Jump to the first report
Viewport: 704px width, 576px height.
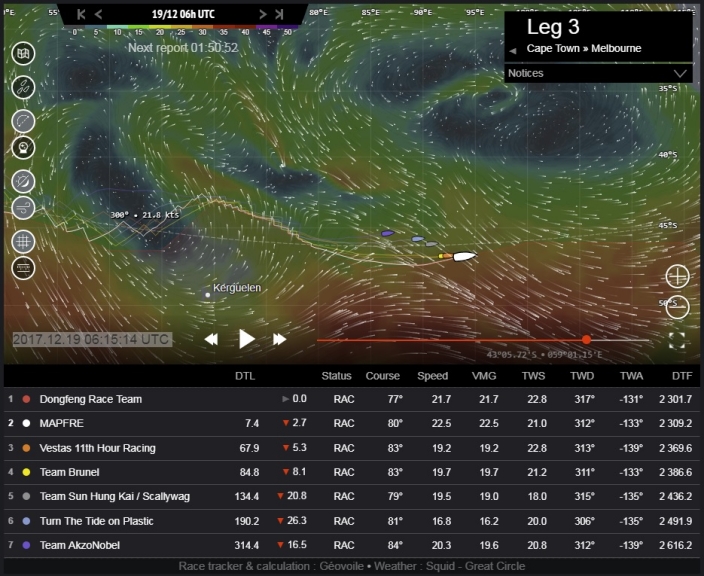[81, 14]
